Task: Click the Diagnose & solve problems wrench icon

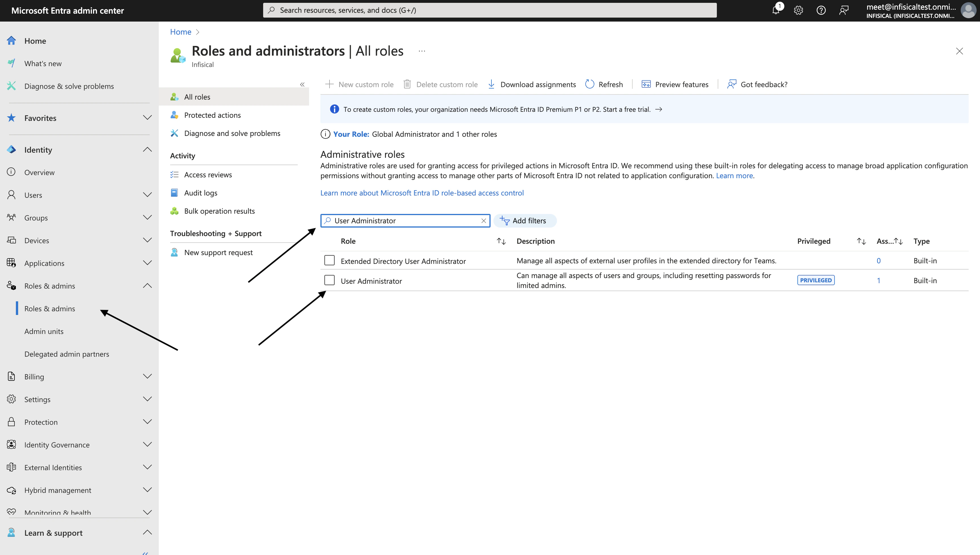Action: (x=11, y=86)
